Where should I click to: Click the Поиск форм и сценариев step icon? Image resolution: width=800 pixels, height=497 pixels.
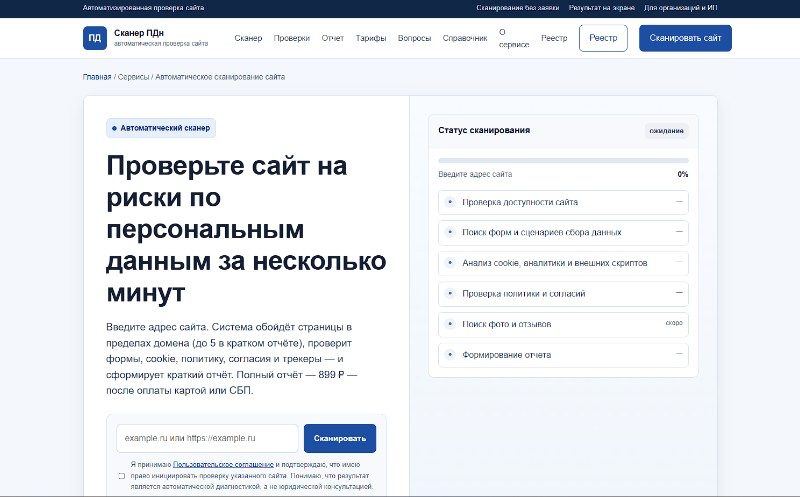(450, 233)
